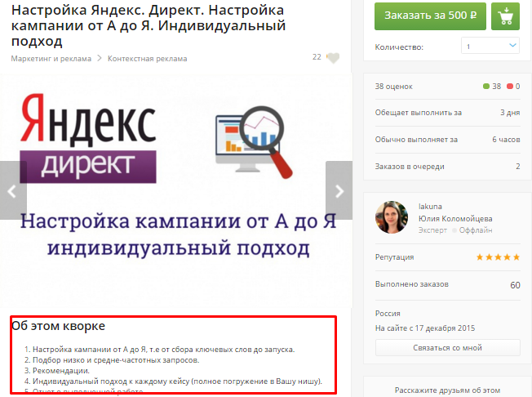Click the 'Россия' country label
Image resolution: width=532 pixels, height=397 pixels.
coord(388,313)
